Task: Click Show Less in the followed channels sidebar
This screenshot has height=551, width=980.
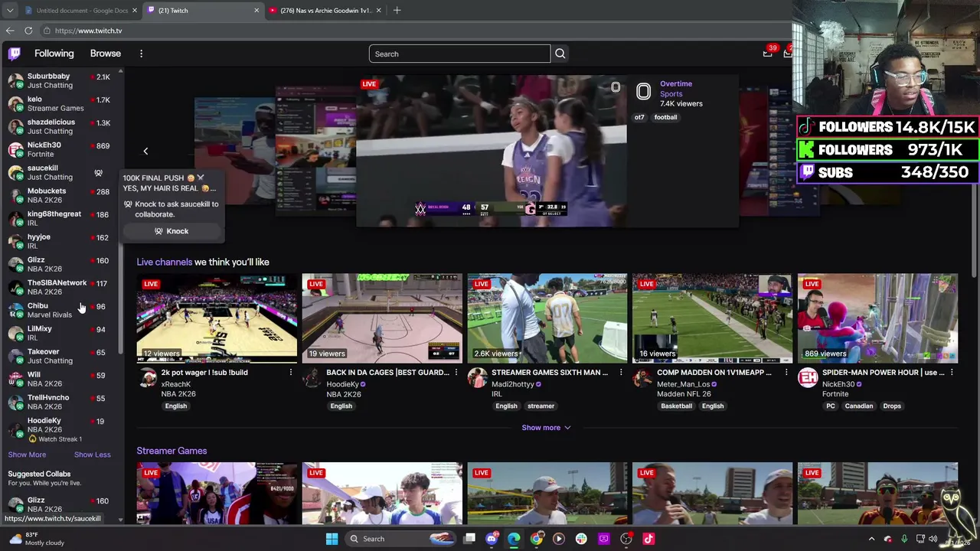Action: tap(92, 455)
